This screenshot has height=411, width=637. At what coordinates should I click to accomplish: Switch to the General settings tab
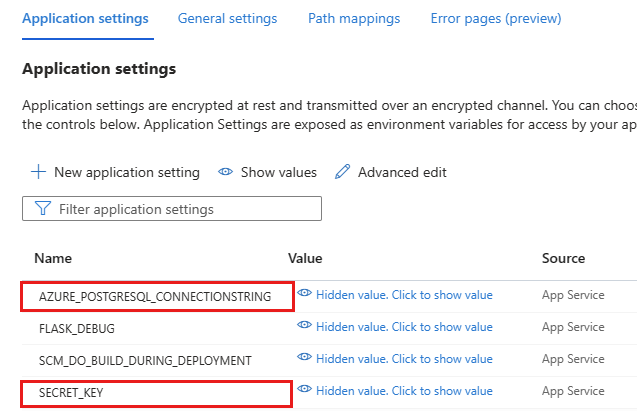click(227, 18)
